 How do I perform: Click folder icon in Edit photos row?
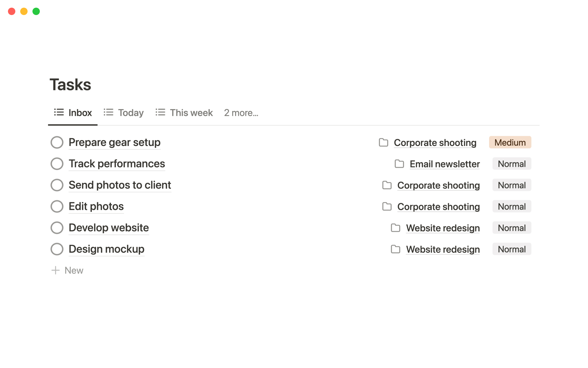point(387,206)
